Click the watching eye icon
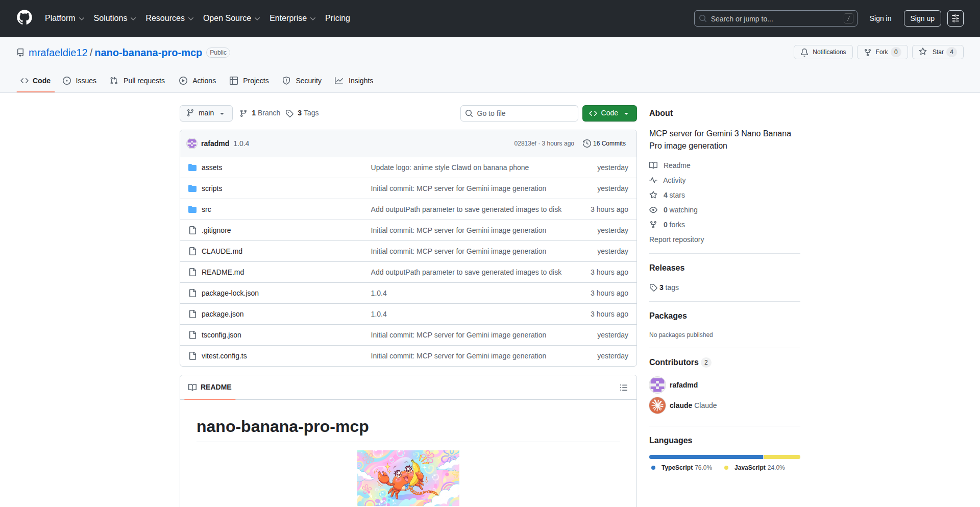 [653, 210]
